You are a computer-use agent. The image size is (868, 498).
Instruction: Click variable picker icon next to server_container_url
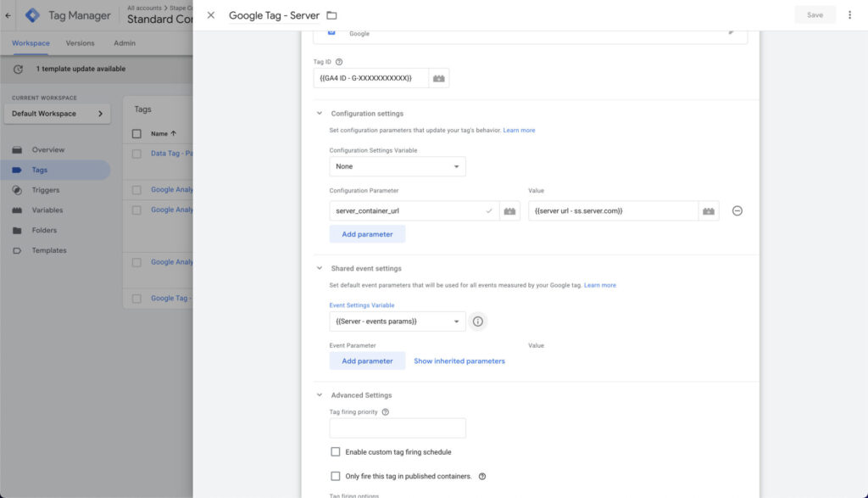click(510, 211)
